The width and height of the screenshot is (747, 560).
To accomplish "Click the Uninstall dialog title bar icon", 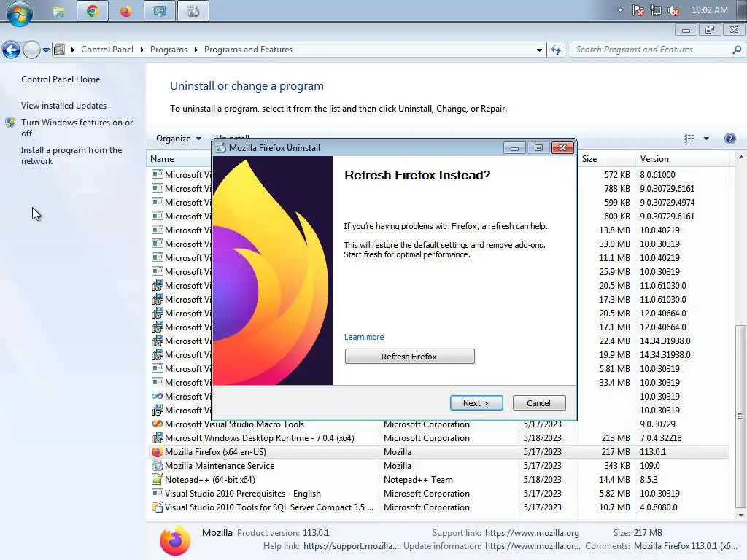I will [220, 147].
